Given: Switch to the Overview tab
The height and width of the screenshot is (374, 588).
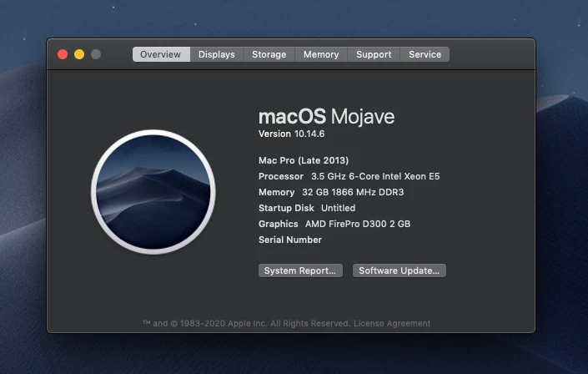Looking at the screenshot, I should (x=161, y=54).
